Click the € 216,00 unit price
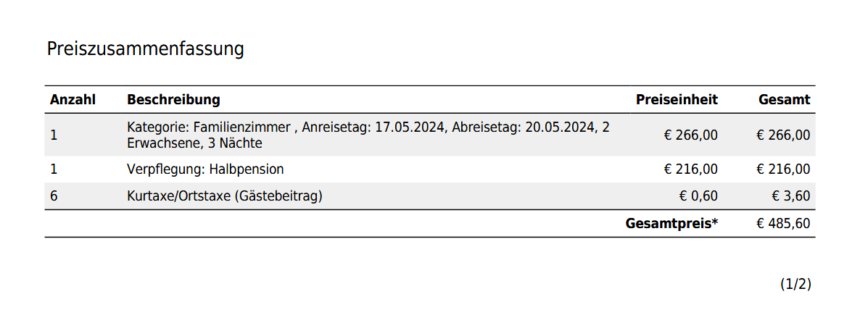Viewport: 868px width, 315px height. coord(691,169)
